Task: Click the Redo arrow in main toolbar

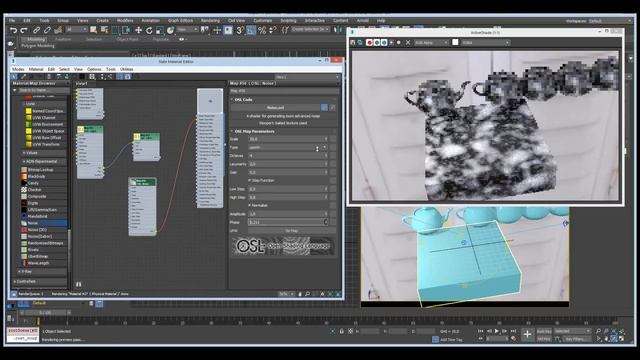Action: point(24,30)
